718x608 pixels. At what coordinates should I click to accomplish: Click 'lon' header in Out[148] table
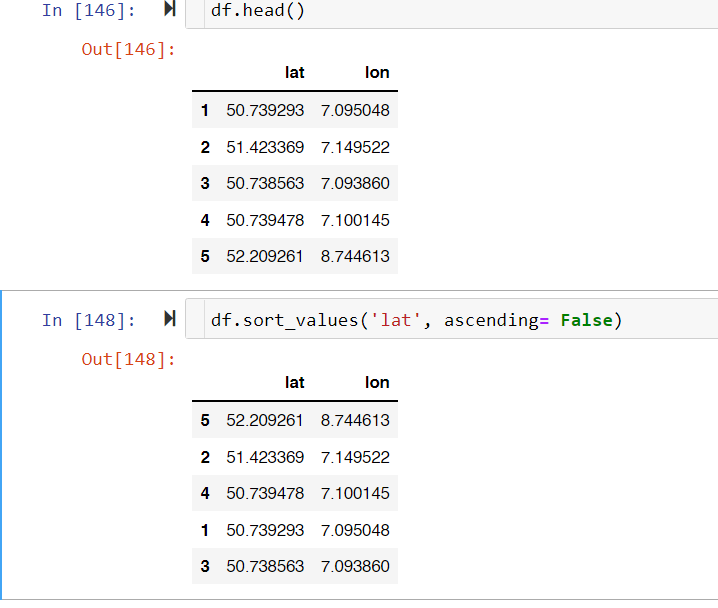[x=377, y=382]
